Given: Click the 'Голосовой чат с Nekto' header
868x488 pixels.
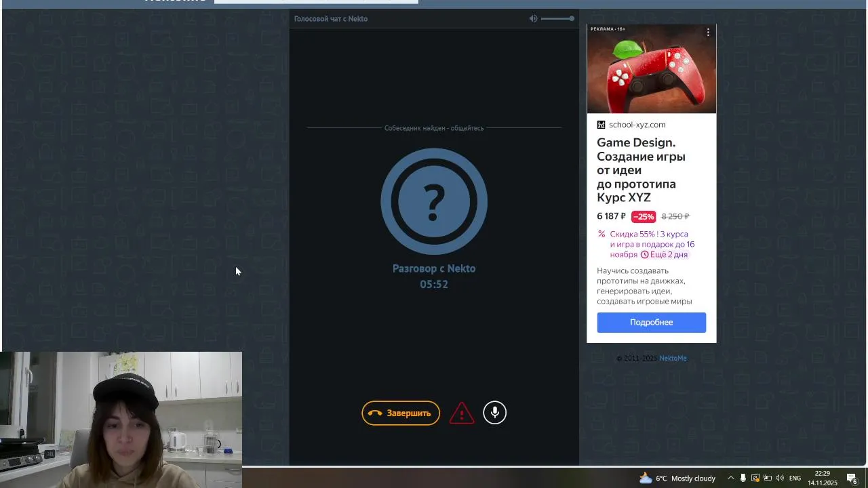Looking at the screenshot, I should click(331, 18).
